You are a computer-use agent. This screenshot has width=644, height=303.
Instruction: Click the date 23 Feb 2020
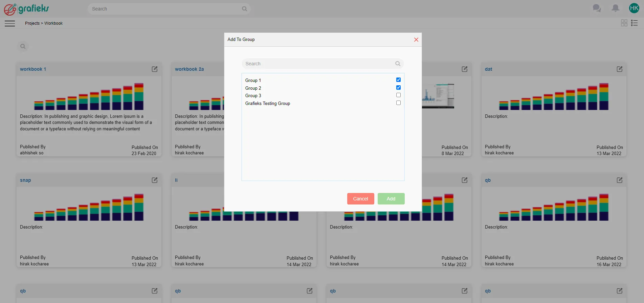click(x=144, y=153)
